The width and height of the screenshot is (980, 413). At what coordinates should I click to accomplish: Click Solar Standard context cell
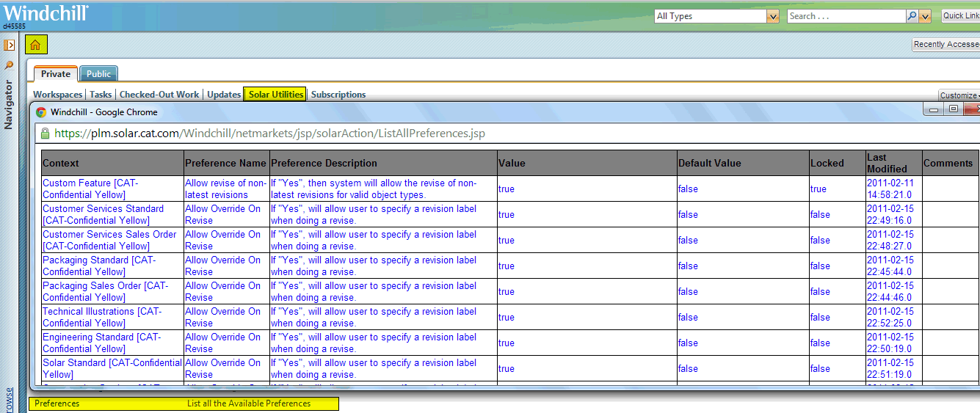point(112,368)
